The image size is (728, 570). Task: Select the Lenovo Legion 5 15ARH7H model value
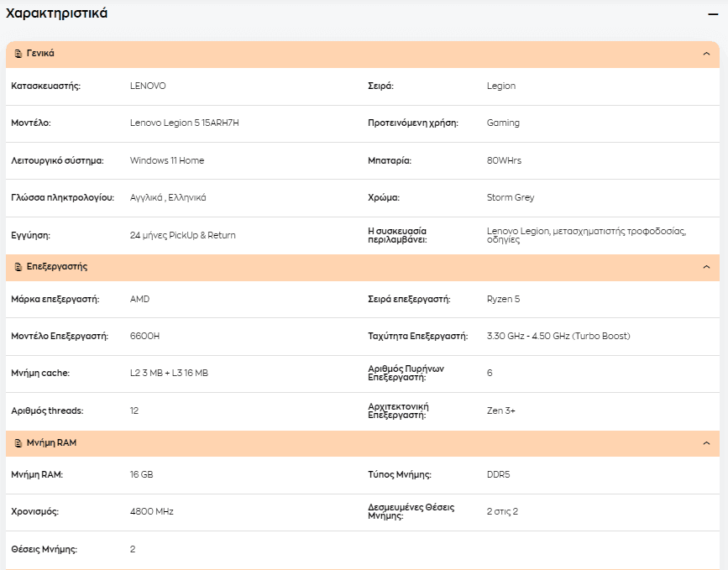pyautogui.click(x=185, y=123)
